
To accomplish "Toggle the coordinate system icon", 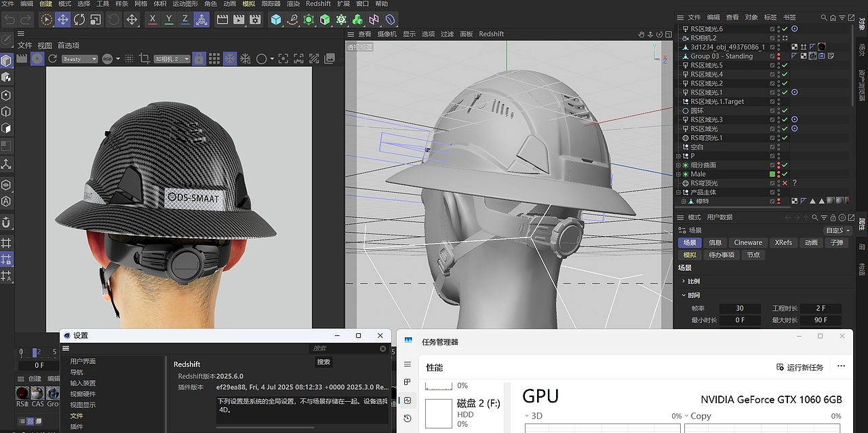I will (201, 20).
